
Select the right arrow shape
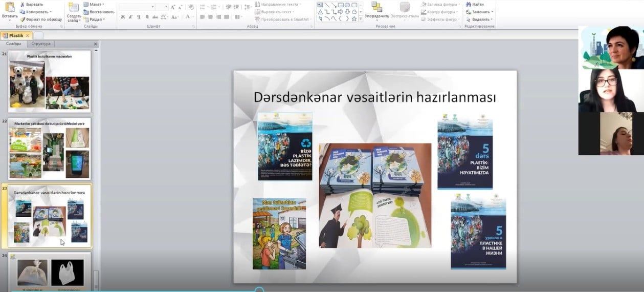(x=340, y=12)
